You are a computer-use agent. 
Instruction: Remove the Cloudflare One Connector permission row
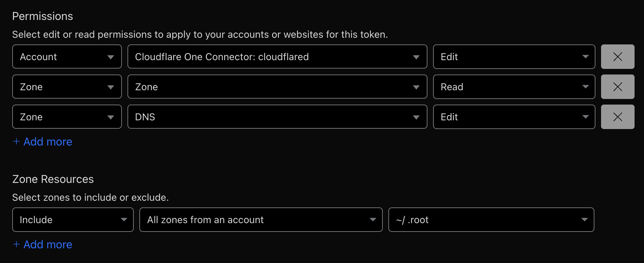pos(617,56)
